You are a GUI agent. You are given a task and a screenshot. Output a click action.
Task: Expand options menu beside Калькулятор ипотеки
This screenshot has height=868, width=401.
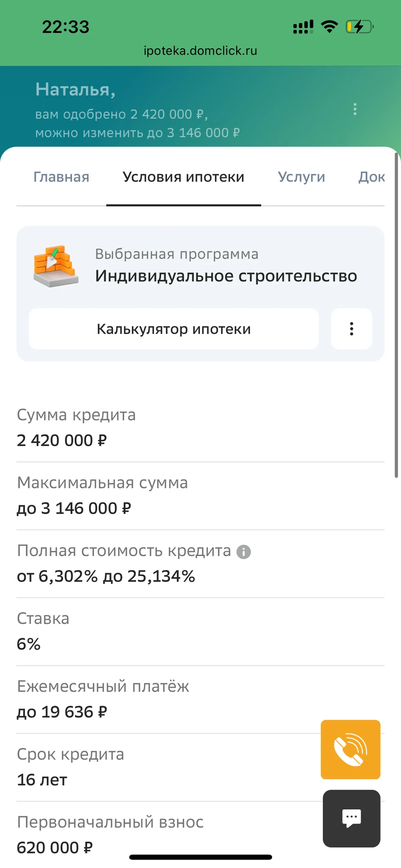point(351,329)
